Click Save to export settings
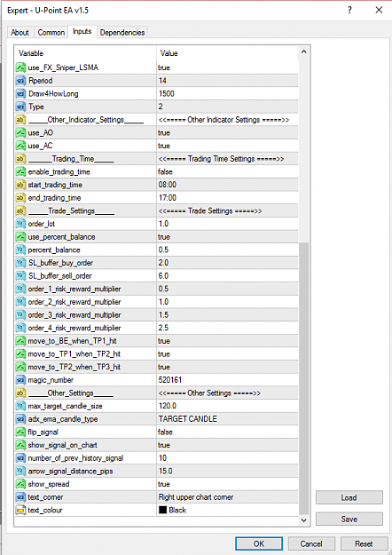 tap(349, 519)
